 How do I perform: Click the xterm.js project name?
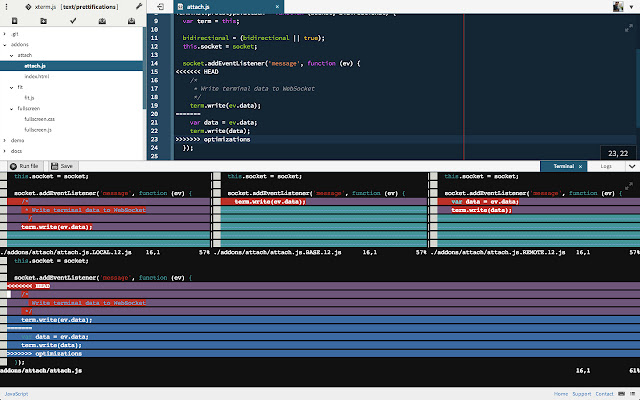click(x=45, y=7)
